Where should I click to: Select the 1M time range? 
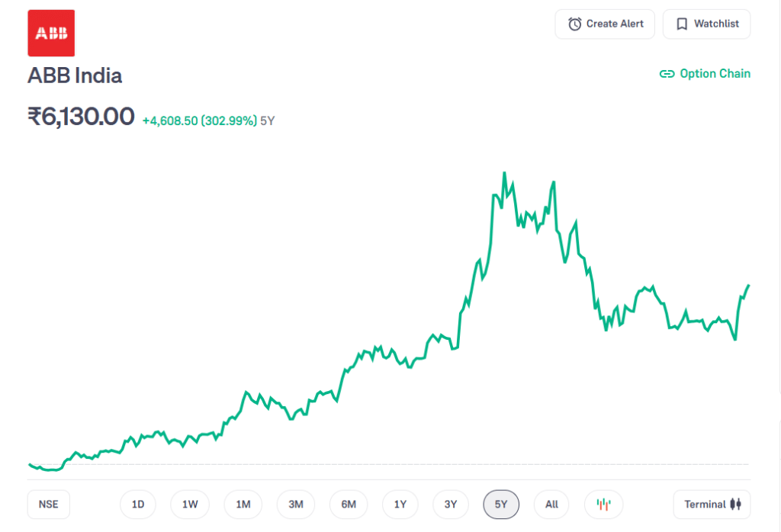point(243,504)
